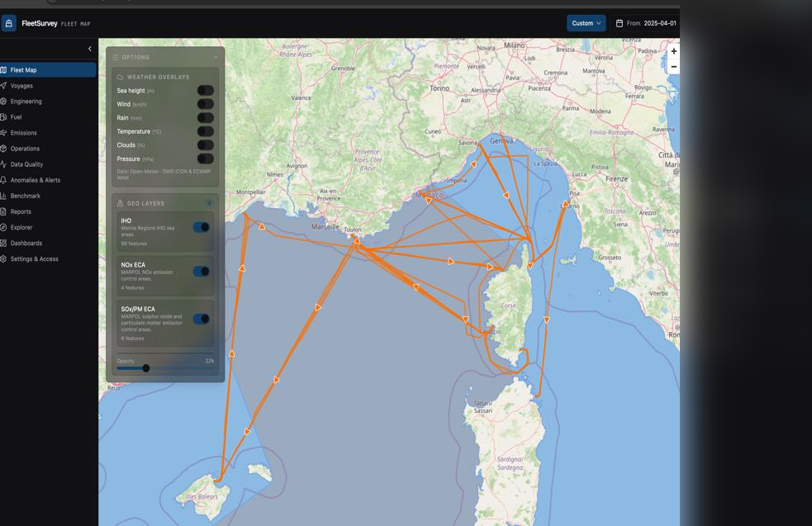Enable the Pressure overlay toggle
Screen dimensions: 812x526
tap(205, 159)
